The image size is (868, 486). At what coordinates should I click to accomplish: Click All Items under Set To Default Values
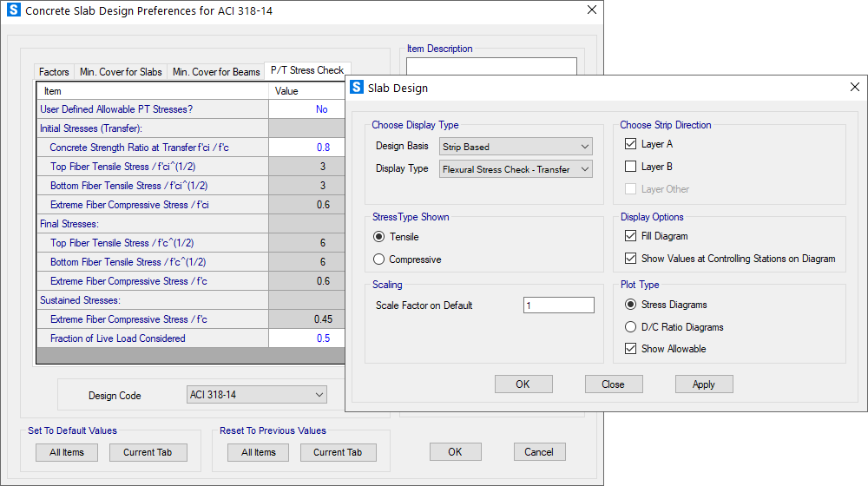[67, 452]
